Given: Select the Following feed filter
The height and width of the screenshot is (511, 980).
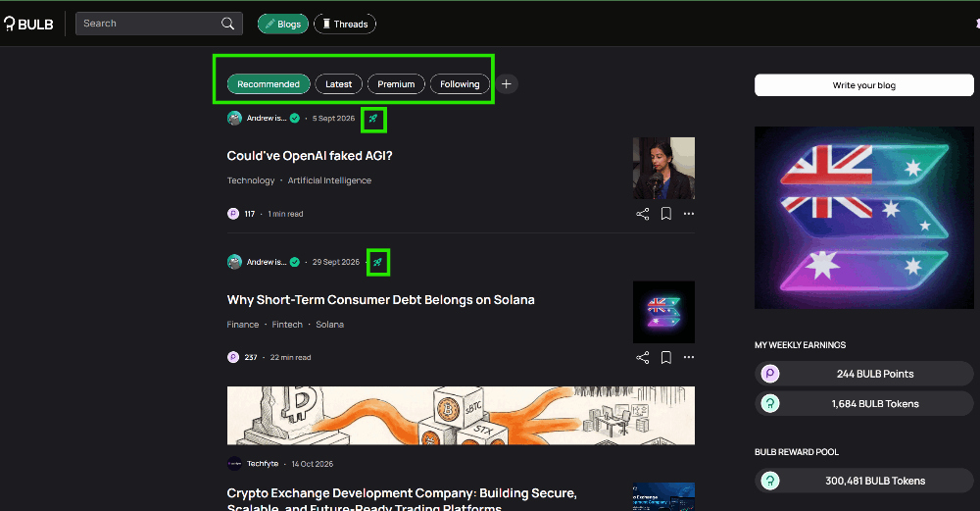Looking at the screenshot, I should coord(460,83).
